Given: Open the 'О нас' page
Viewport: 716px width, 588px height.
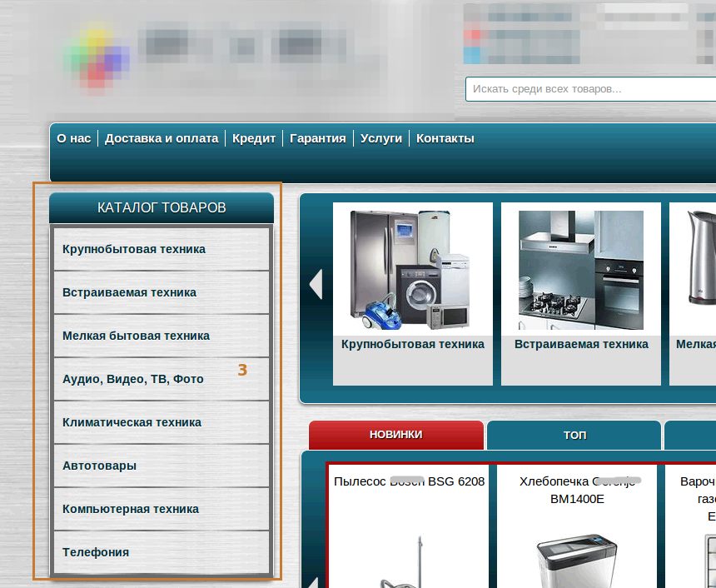Looking at the screenshot, I should 73,138.
